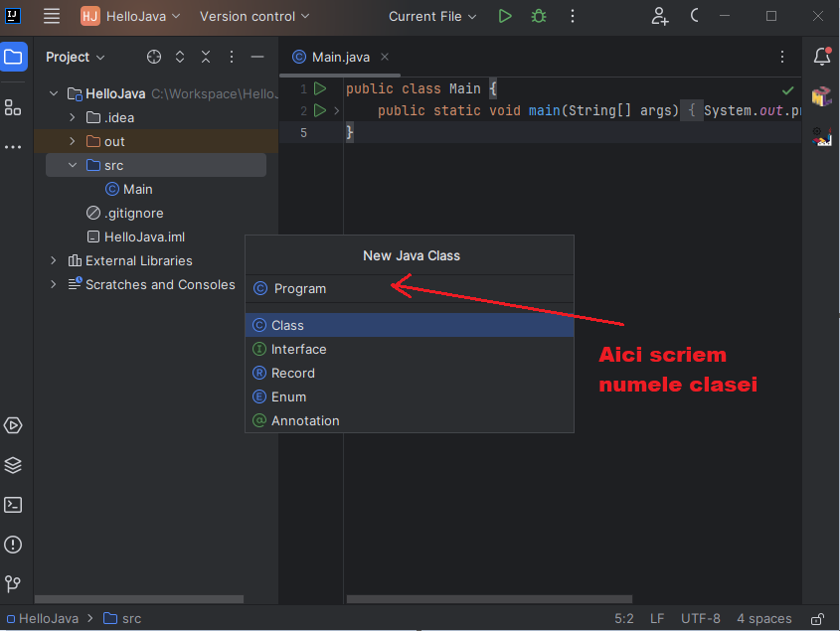Open Project view selector dropdown

tap(76, 57)
